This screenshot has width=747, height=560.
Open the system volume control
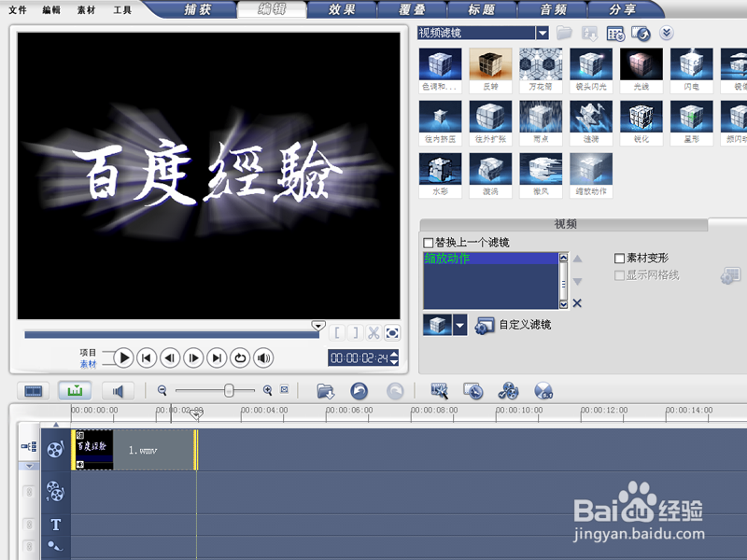[263, 357]
